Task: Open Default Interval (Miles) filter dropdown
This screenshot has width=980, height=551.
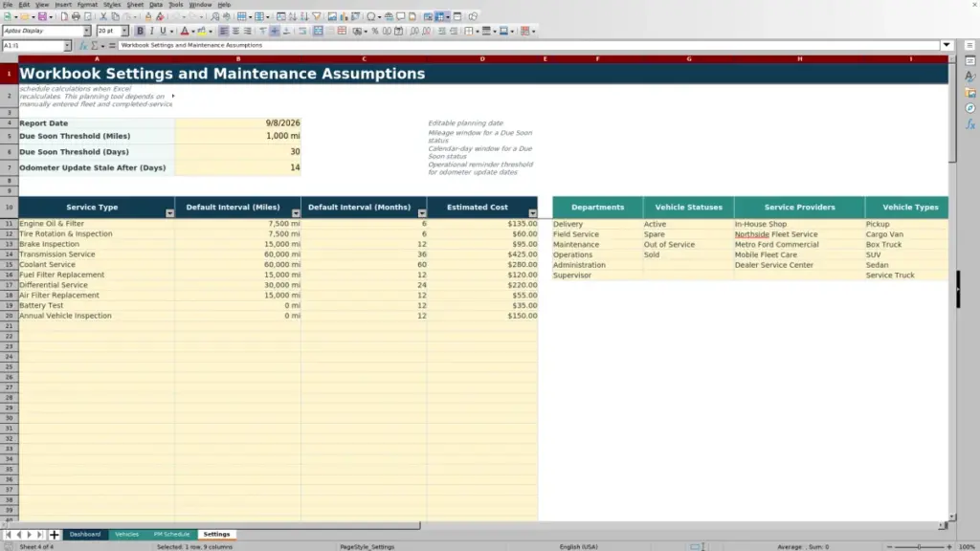Action: coord(296,213)
